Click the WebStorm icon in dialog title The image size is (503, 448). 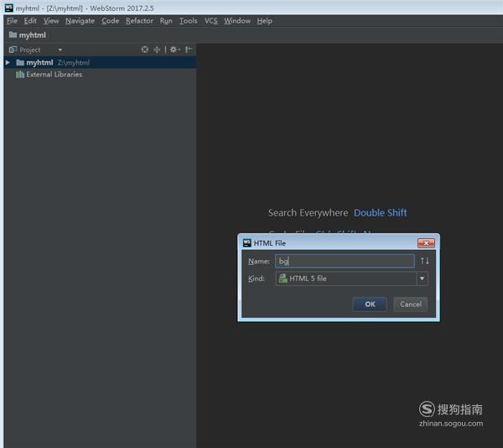(x=247, y=243)
